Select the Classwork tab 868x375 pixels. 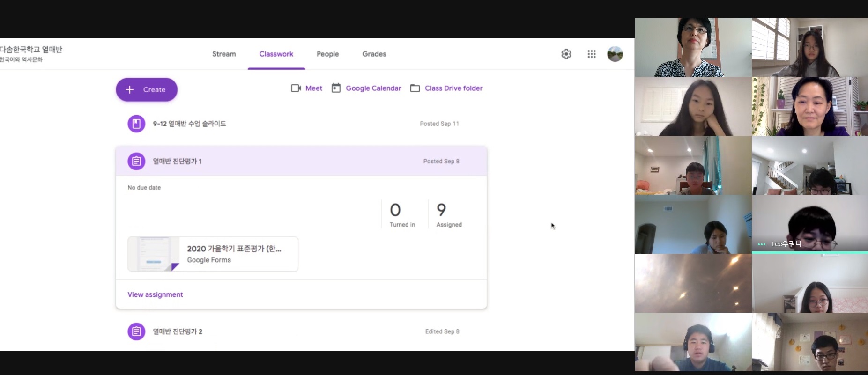(276, 54)
